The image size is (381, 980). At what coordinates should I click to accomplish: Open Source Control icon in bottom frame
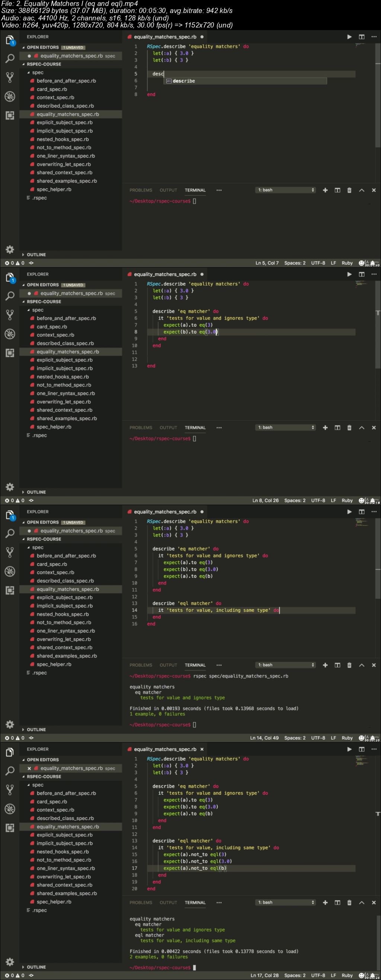pyautogui.click(x=10, y=790)
